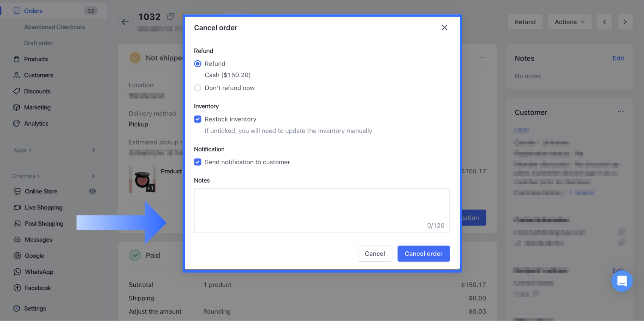Viewport: 644px width, 321px height.
Task: Go to the next order with the right chevron
Action: [x=625, y=22]
